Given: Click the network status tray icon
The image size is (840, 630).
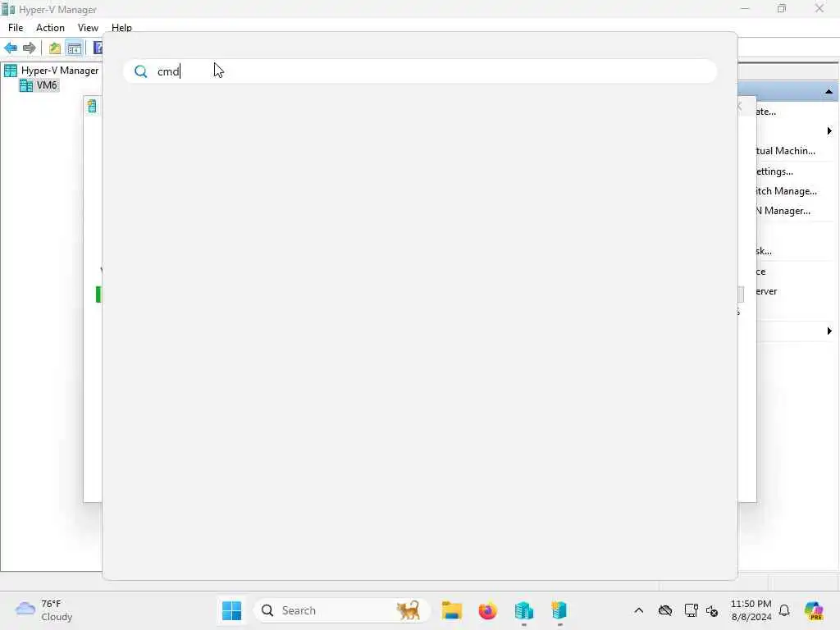Looking at the screenshot, I should (691, 610).
